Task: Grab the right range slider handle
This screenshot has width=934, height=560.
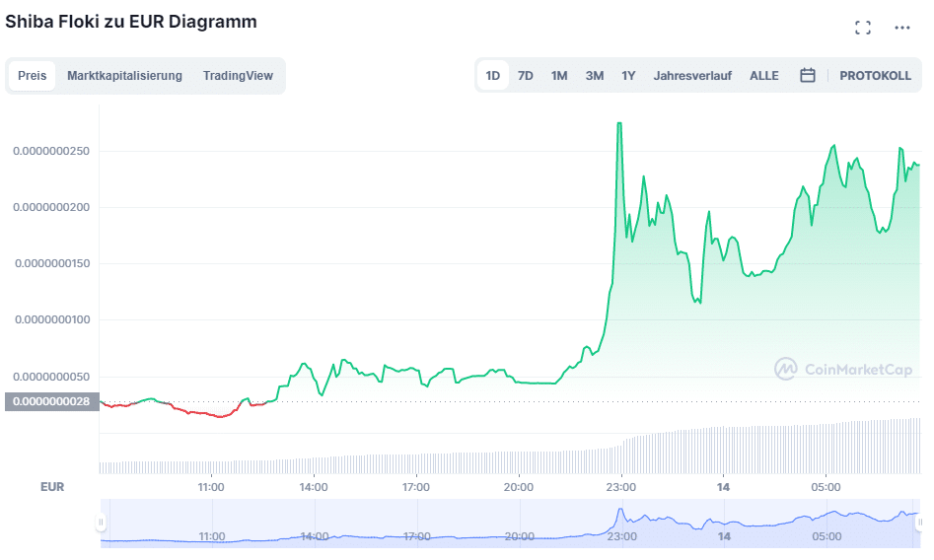Action: coord(919,523)
